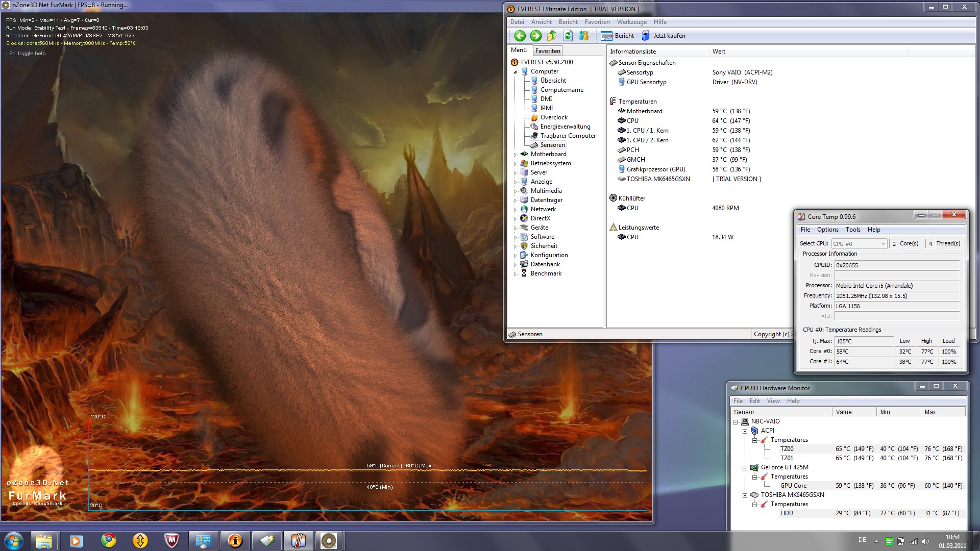
Task: Switch to the Favoriten tab
Action: coord(548,51)
